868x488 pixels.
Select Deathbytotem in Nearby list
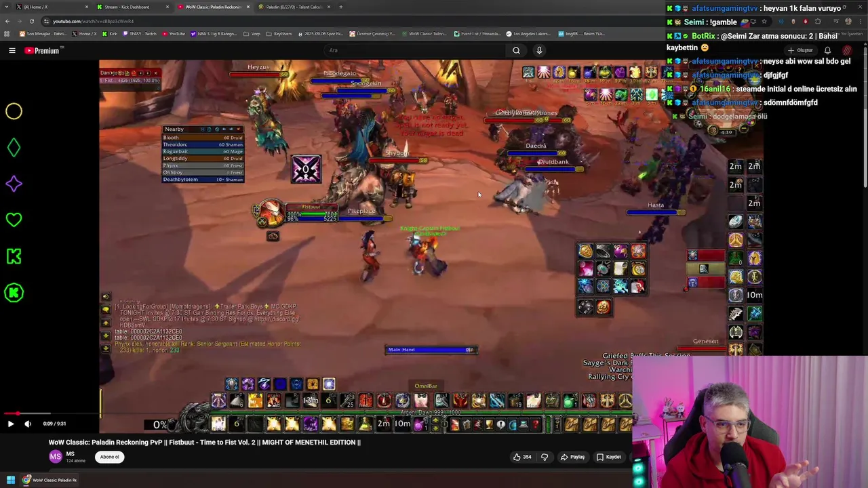click(x=202, y=180)
